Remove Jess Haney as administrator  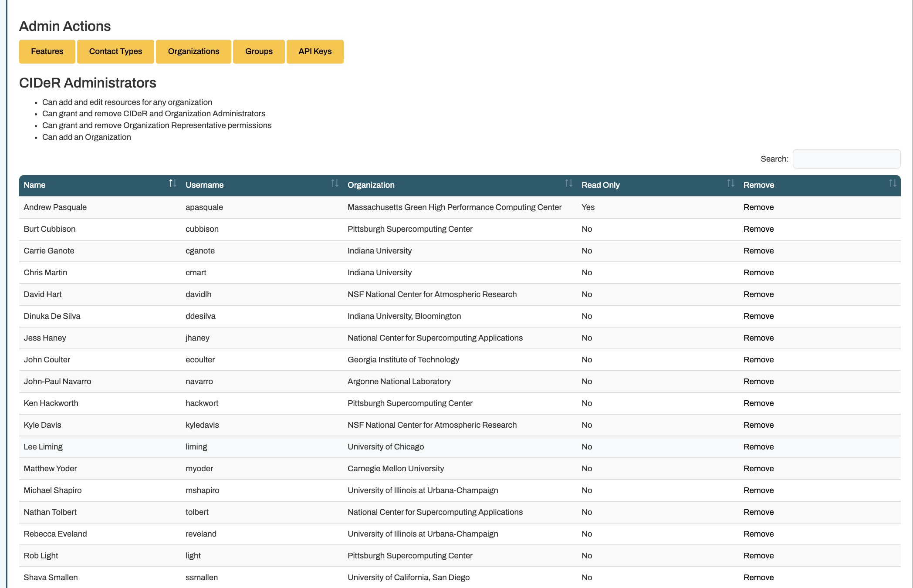(x=758, y=338)
